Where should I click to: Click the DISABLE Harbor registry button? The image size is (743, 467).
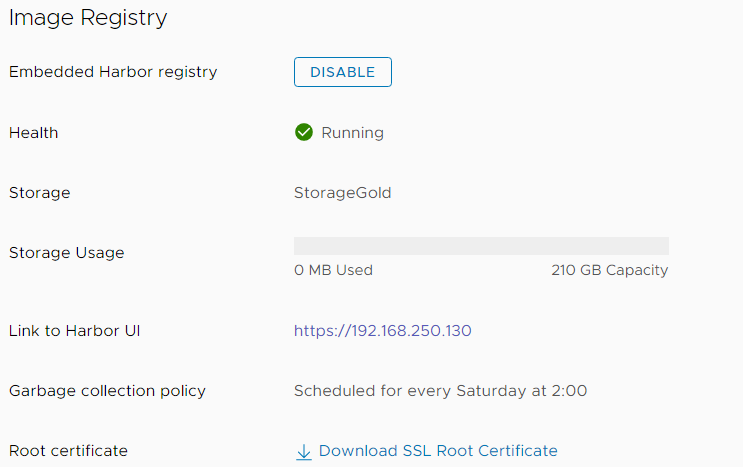tap(343, 72)
